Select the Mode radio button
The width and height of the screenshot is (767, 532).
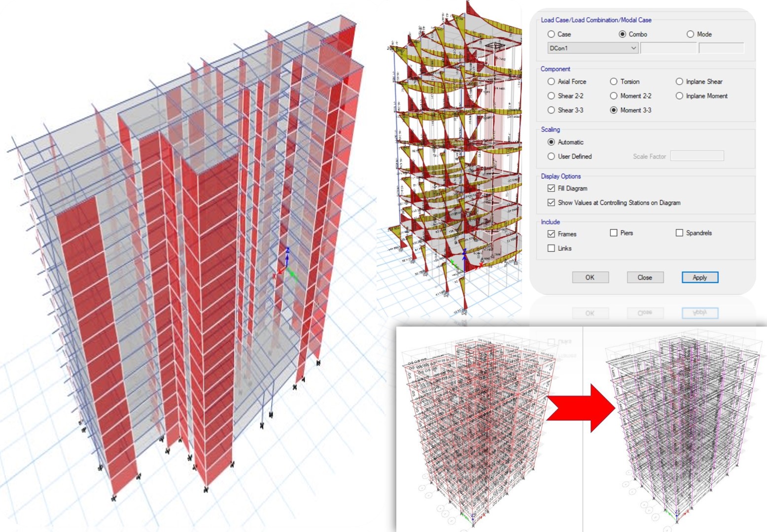pyautogui.click(x=691, y=34)
